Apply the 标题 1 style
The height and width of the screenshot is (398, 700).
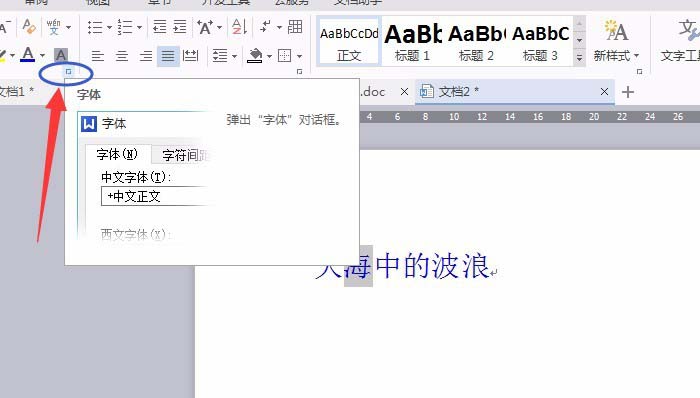click(x=412, y=42)
